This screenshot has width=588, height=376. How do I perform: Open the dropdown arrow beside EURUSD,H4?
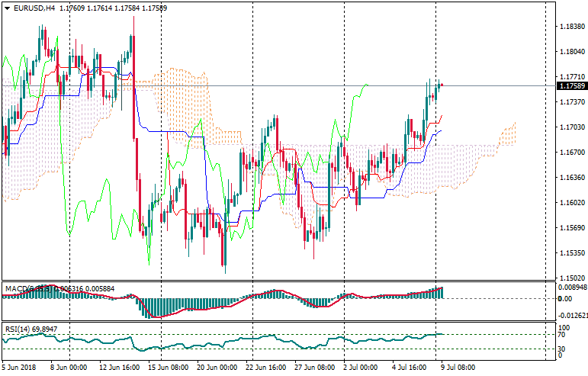[7, 8]
